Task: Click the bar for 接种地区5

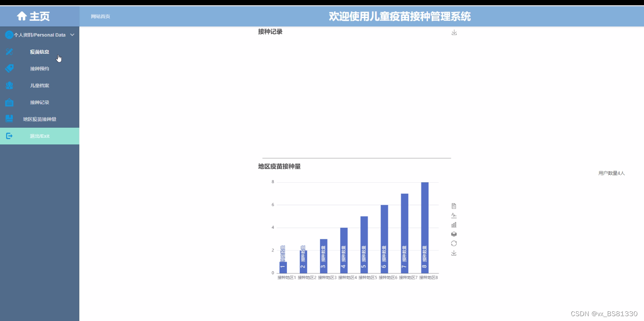Action: tap(364, 244)
